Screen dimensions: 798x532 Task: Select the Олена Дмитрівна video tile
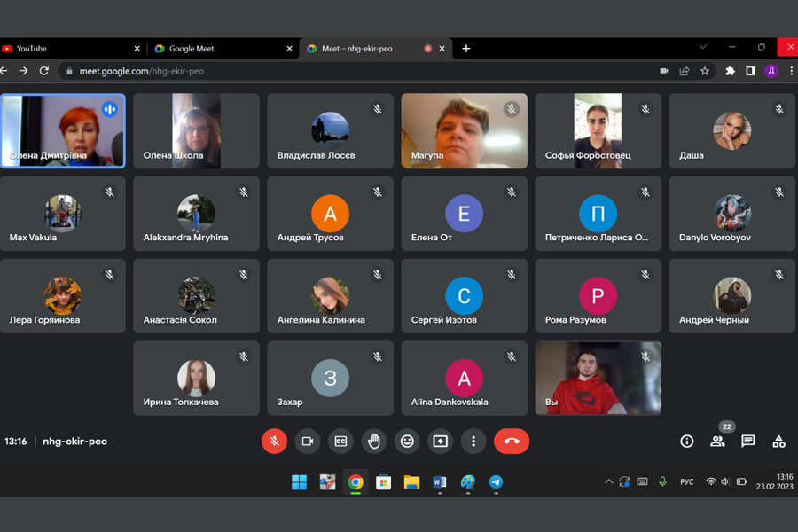tap(63, 131)
